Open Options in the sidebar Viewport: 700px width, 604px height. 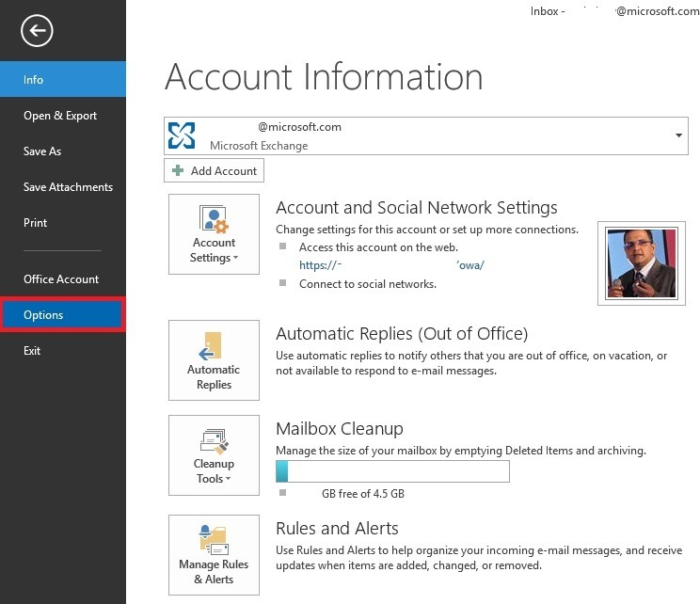[63, 315]
